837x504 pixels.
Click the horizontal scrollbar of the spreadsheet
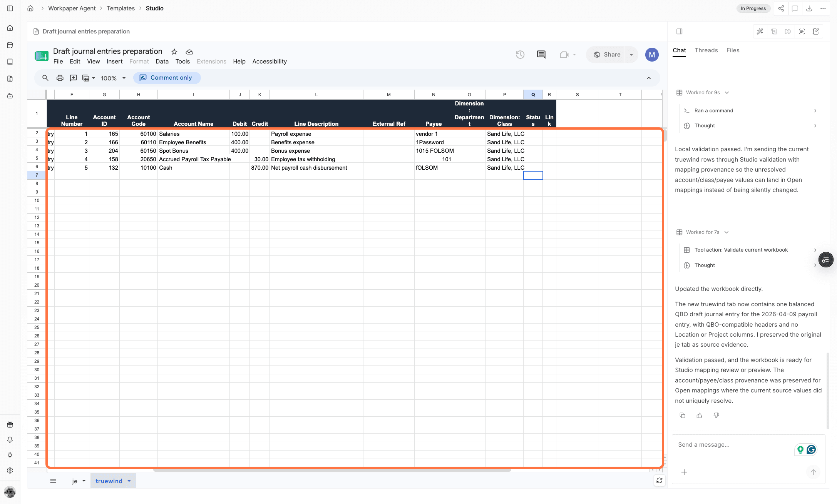pyautogui.click(x=332, y=470)
